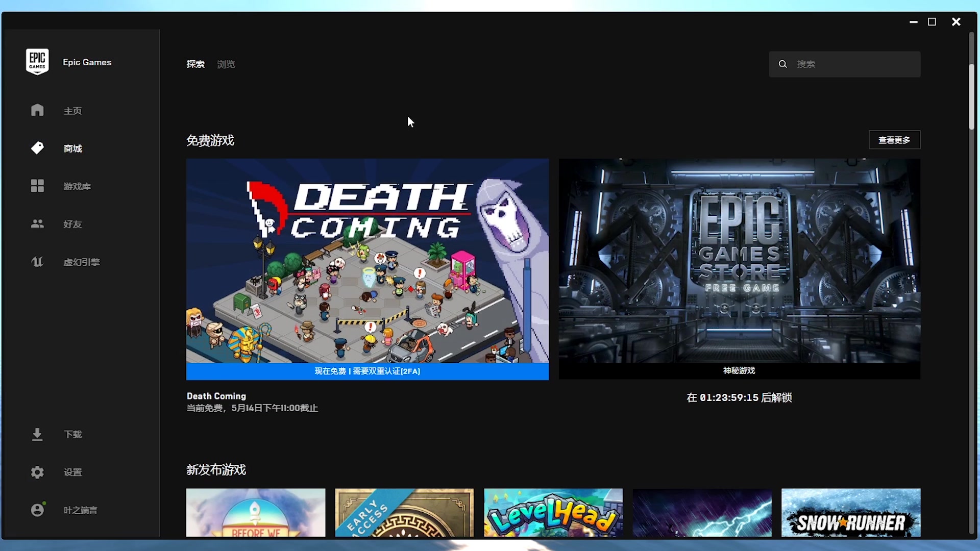Click the vertical scrollbar thumb
The width and height of the screenshot is (980, 551).
(972, 97)
